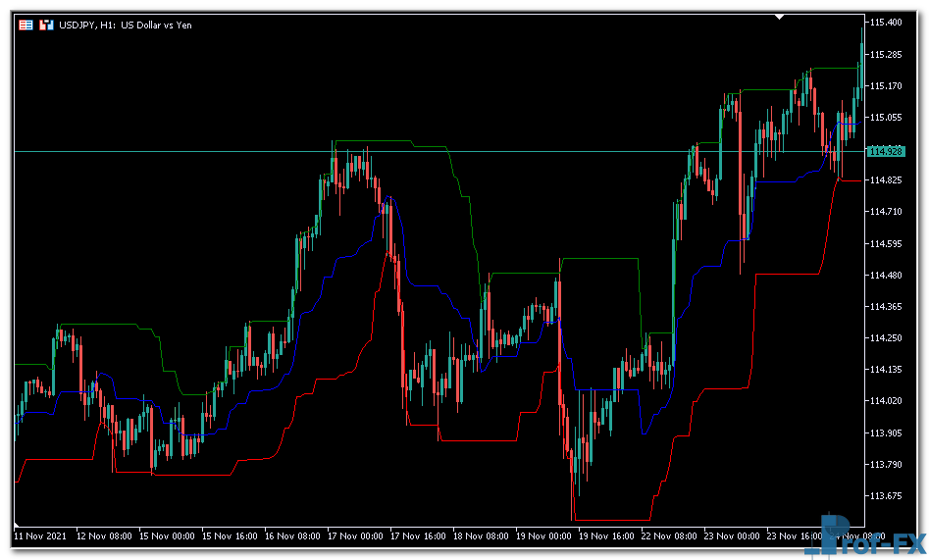The image size is (929, 560).
Task: Click the 22 Nov 08:00 time label
Action: pyautogui.click(x=671, y=536)
